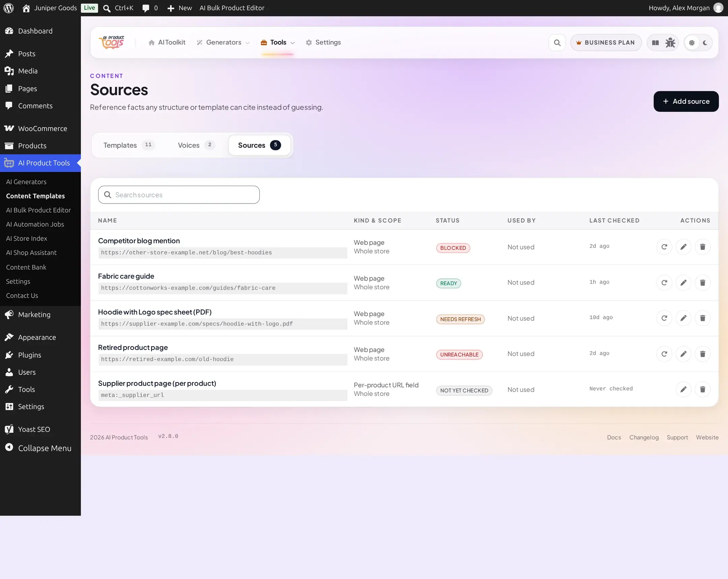Click the Add source button
Screen dimensions: 728x579
click(686, 101)
